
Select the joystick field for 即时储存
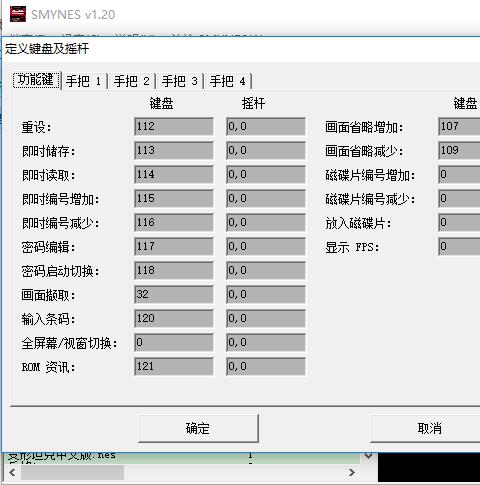[x=266, y=150]
